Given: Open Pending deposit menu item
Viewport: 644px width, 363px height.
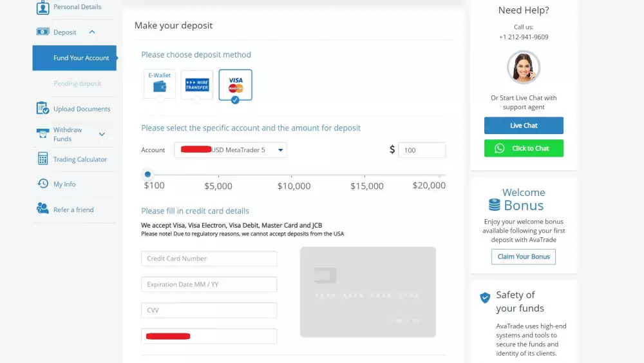Looking at the screenshot, I should (77, 83).
